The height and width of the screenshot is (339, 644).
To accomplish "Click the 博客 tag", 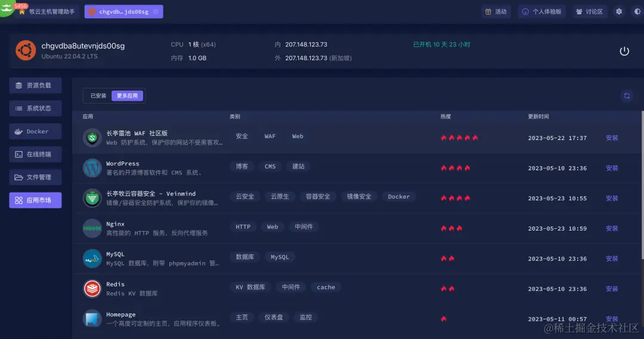I will 242,166.
